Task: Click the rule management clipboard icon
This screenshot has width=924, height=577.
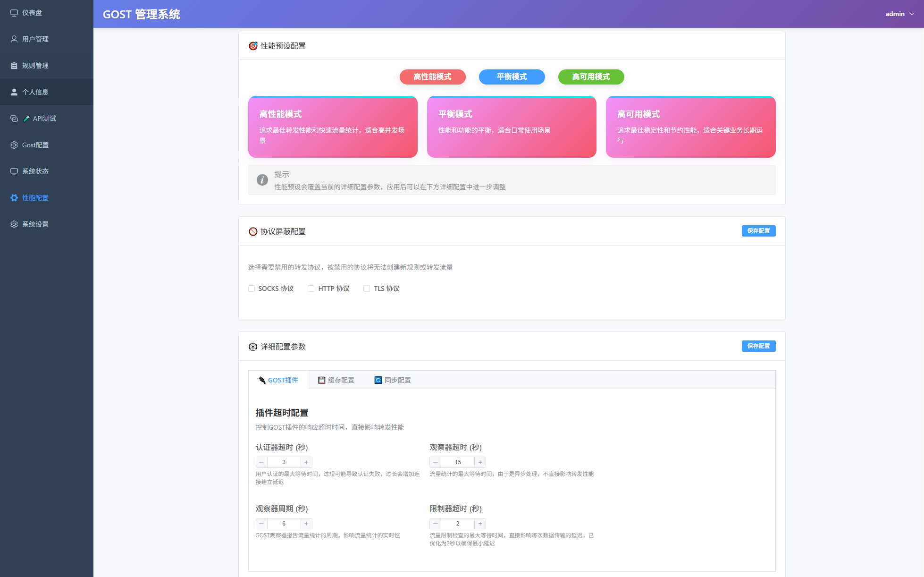Action: 14,66
